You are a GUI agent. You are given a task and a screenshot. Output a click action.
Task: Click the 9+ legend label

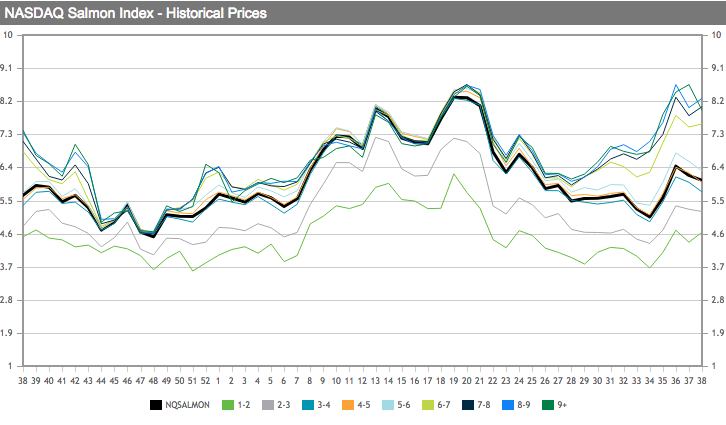(x=562, y=405)
